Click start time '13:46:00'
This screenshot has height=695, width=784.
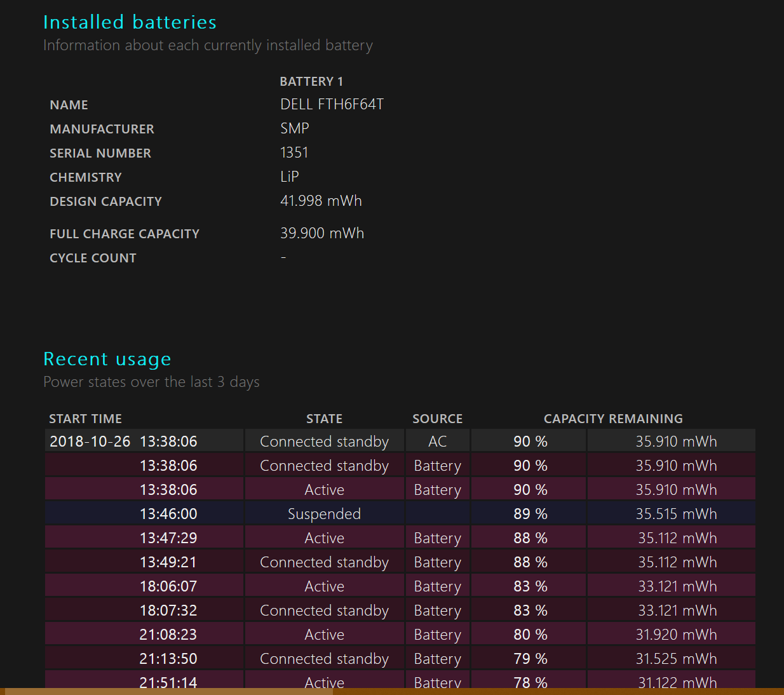pos(168,514)
